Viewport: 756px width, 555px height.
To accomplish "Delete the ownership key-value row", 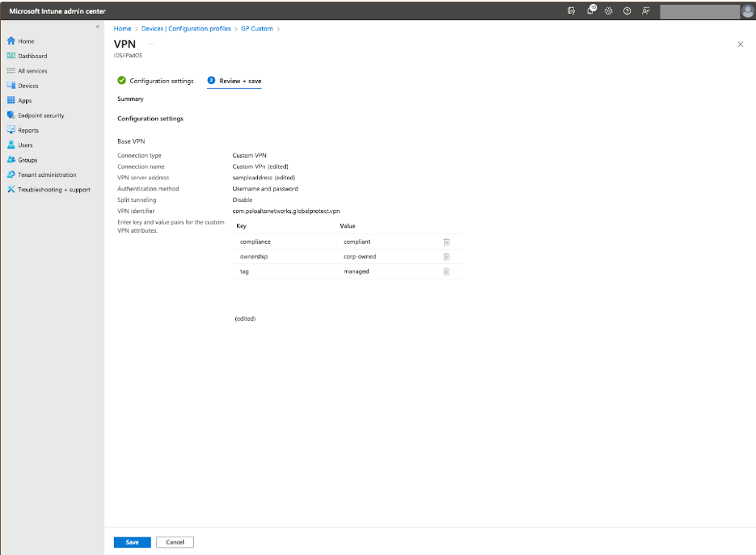I will (446, 256).
